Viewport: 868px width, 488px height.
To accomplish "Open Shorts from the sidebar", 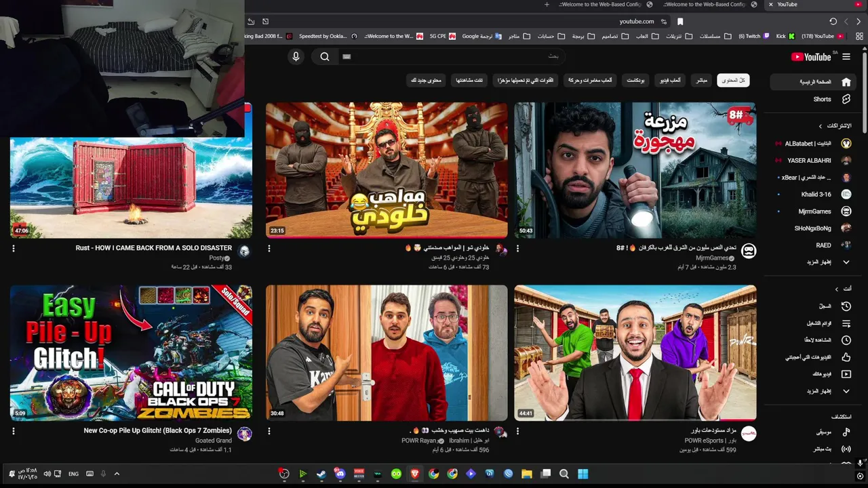I will pos(812,99).
